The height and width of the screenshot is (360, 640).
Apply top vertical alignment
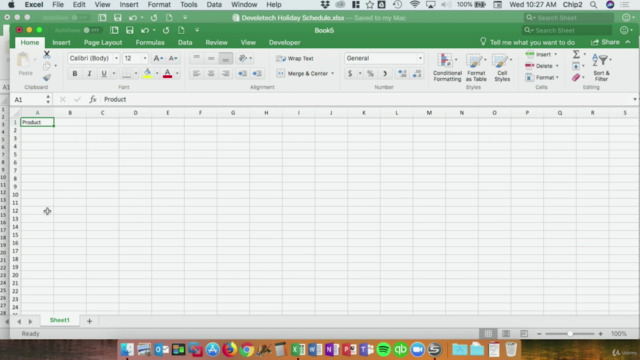tap(196, 58)
